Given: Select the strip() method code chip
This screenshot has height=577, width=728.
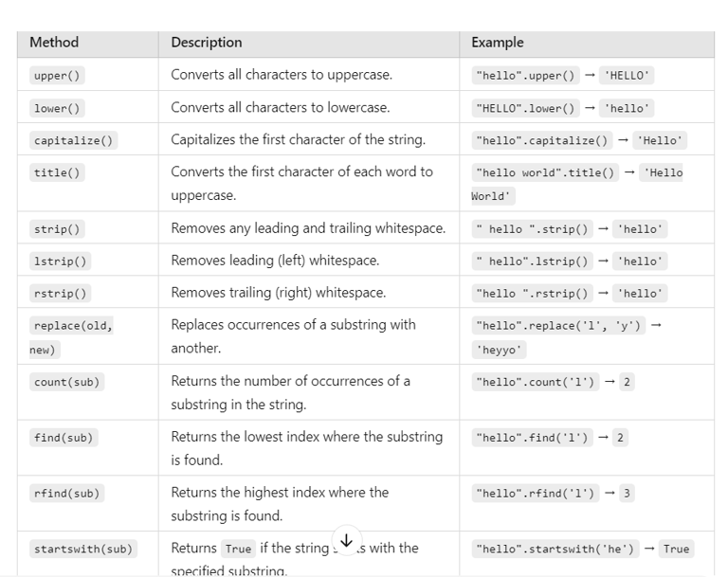Looking at the screenshot, I should pos(57,229).
